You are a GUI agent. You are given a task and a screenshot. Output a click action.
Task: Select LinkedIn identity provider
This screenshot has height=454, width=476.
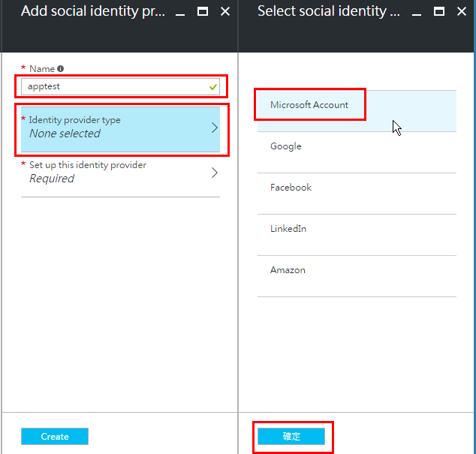point(288,229)
